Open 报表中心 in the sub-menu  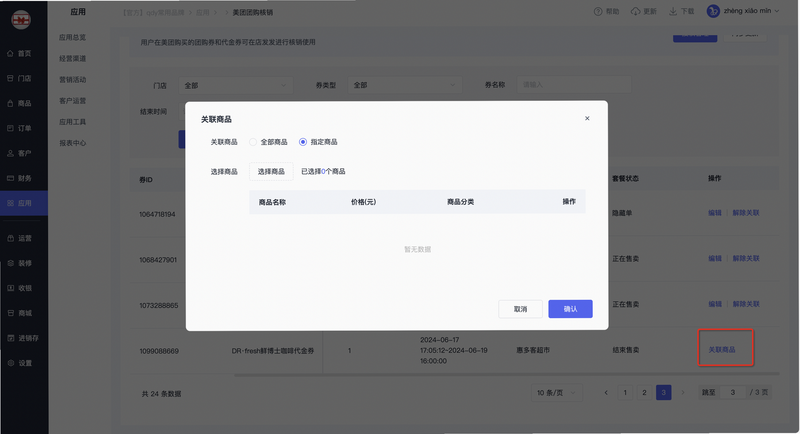(72, 143)
